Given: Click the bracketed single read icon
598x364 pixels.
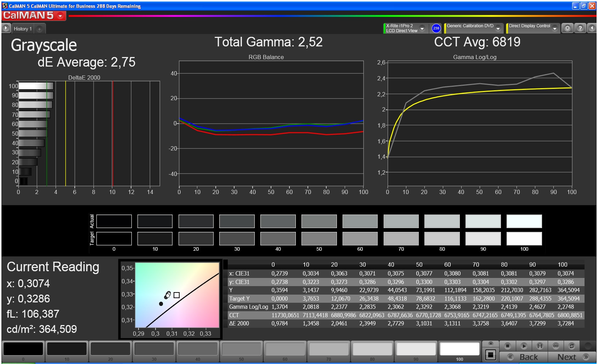Looking at the screenshot, I should coord(540,346).
